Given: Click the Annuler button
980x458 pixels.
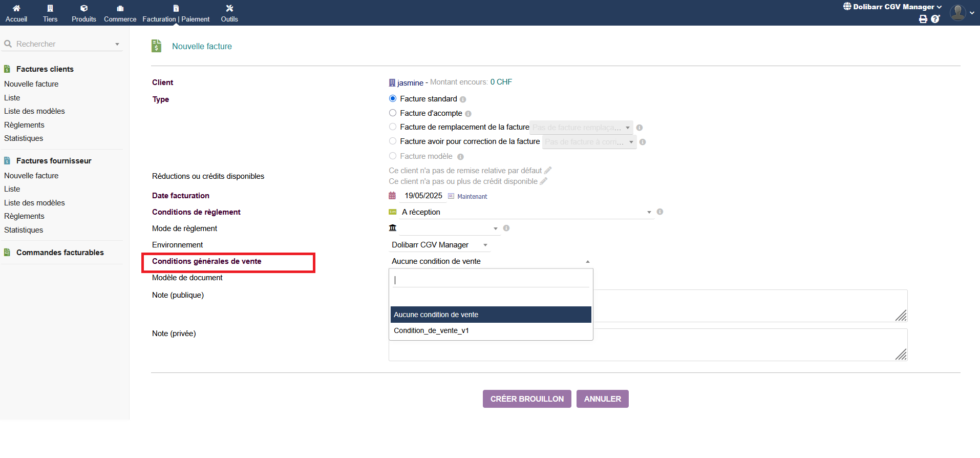Looking at the screenshot, I should (x=602, y=399).
